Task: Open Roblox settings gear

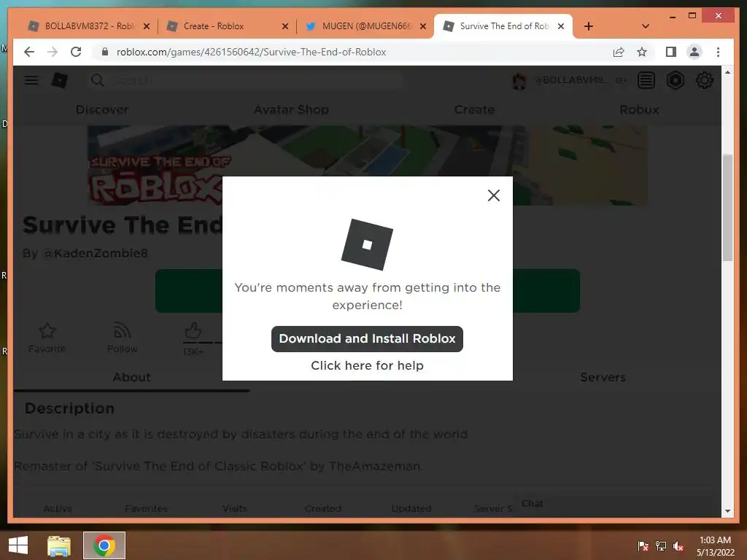Action: click(704, 80)
